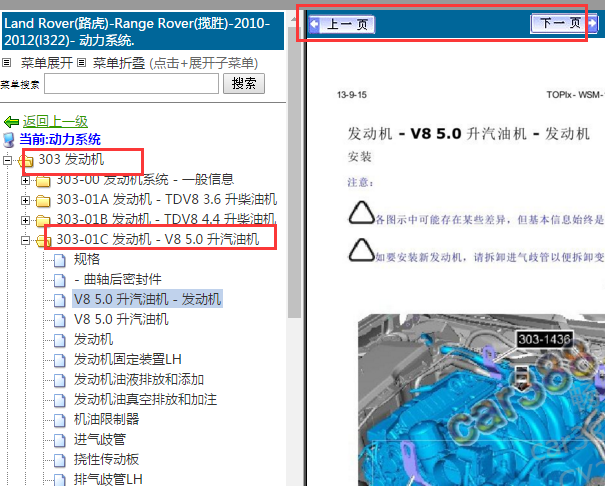Click the 安装 heading in document
This screenshot has height=486, width=605.
pos(360,157)
